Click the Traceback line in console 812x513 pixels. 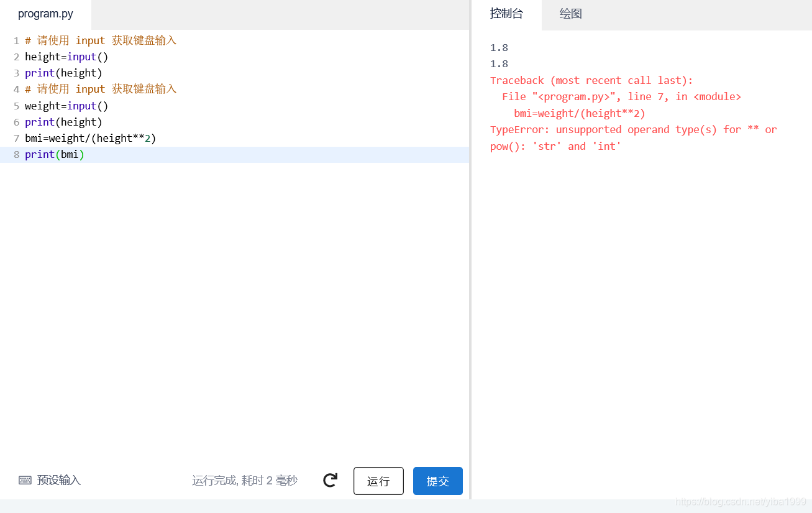pyautogui.click(x=591, y=80)
